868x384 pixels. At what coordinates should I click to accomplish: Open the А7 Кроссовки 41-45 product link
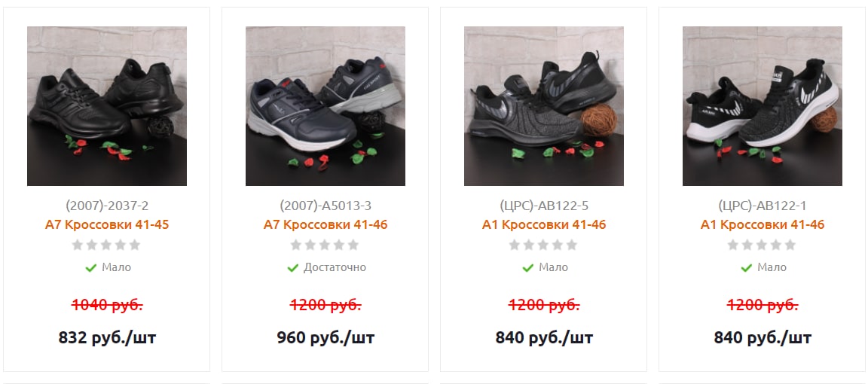[x=107, y=224]
